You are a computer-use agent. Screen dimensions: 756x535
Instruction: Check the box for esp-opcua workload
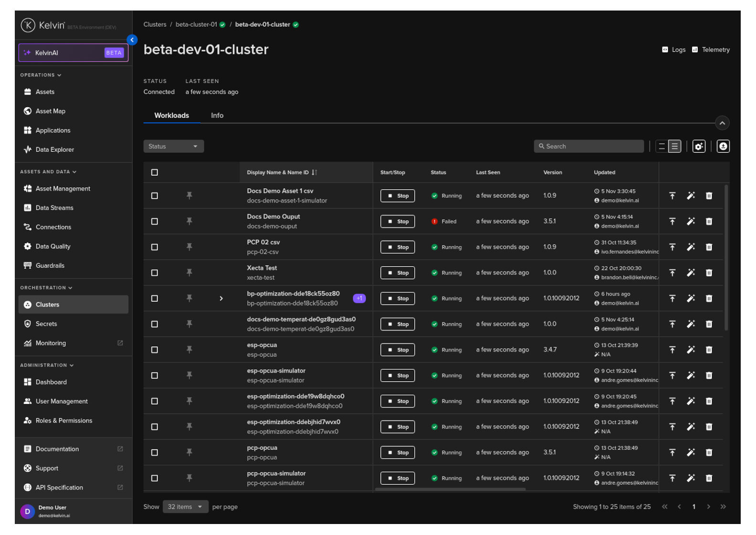[x=155, y=350]
